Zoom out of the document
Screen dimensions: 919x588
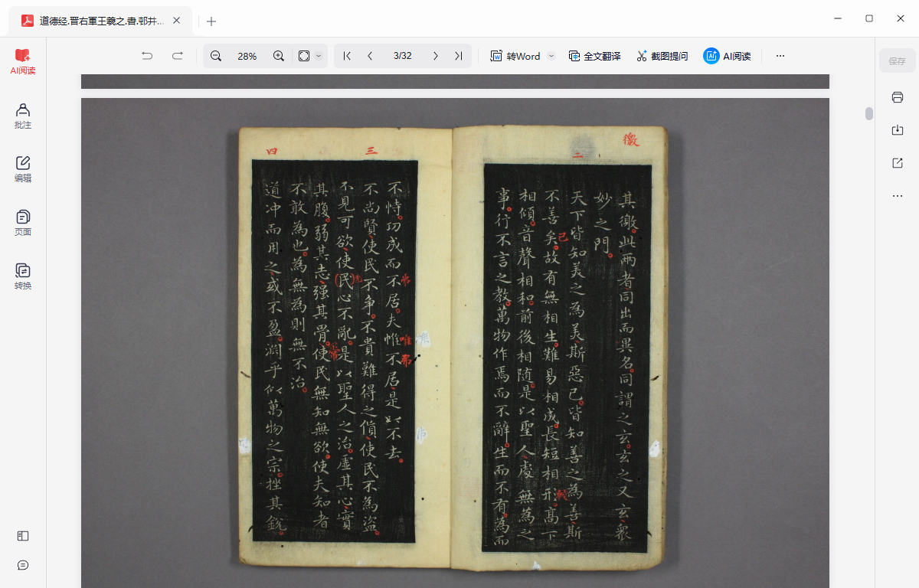tap(216, 56)
